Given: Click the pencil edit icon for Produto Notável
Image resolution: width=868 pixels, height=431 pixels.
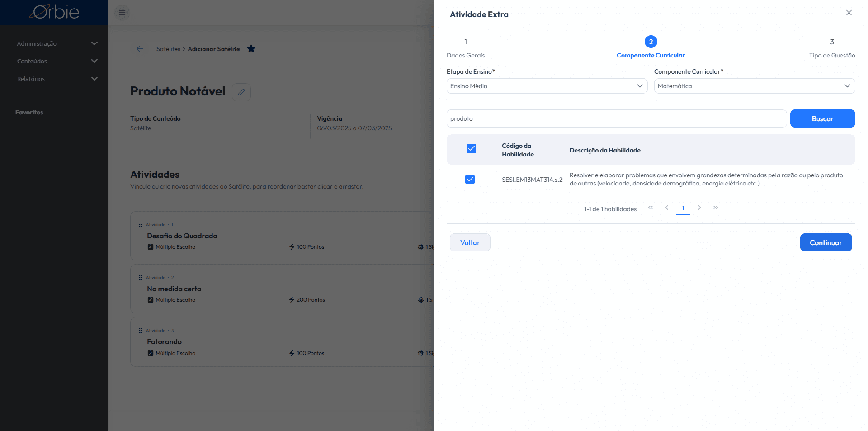Looking at the screenshot, I should click(241, 92).
